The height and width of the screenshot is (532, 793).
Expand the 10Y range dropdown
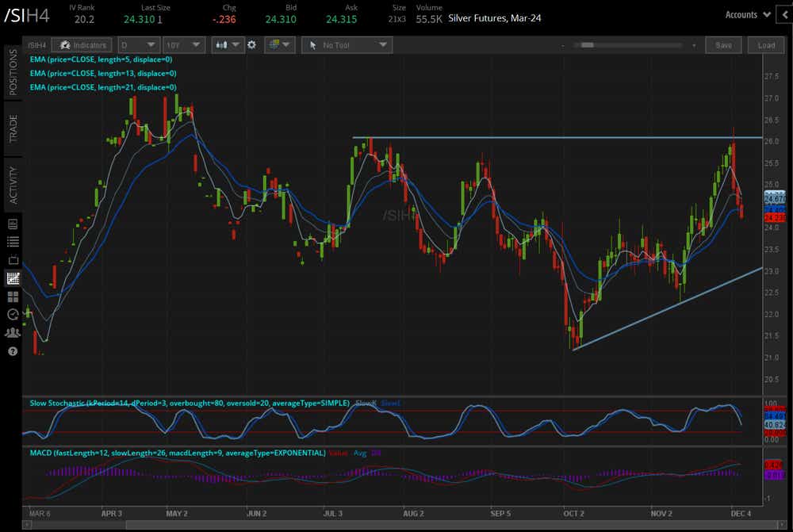pyautogui.click(x=184, y=45)
